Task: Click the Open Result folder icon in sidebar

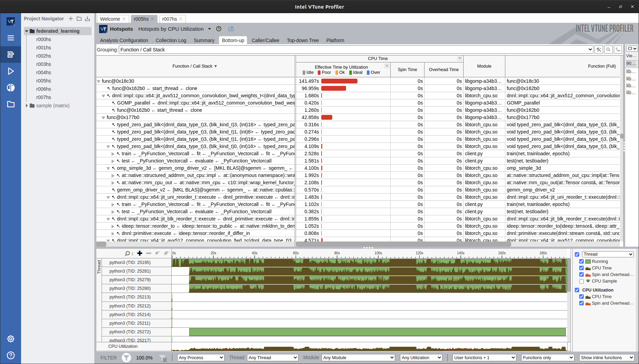Action: pos(11,104)
